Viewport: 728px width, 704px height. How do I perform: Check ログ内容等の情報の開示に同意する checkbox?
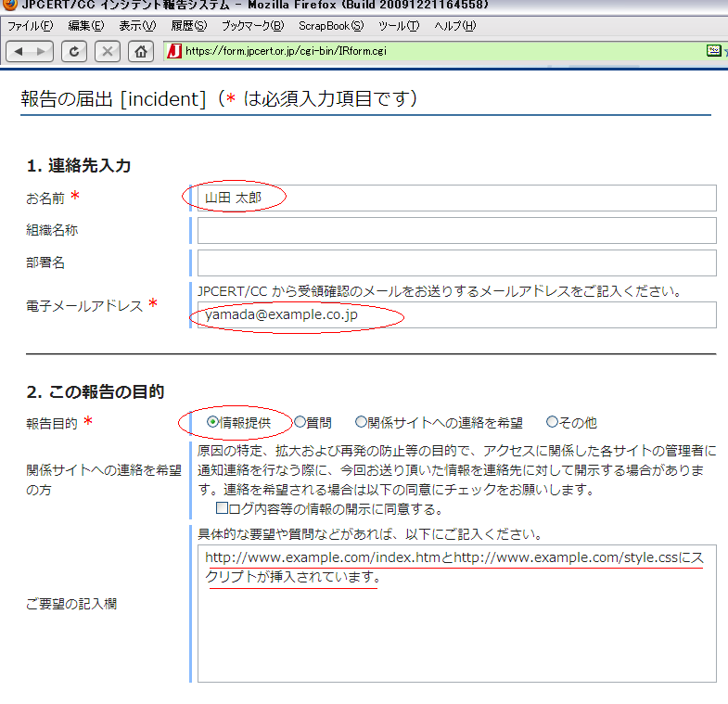(222, 508)
